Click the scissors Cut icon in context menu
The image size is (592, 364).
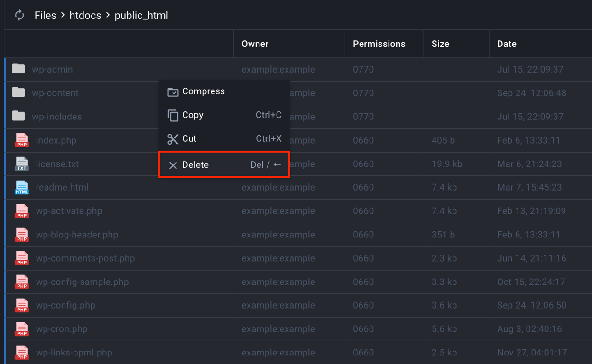pos(173,138)
